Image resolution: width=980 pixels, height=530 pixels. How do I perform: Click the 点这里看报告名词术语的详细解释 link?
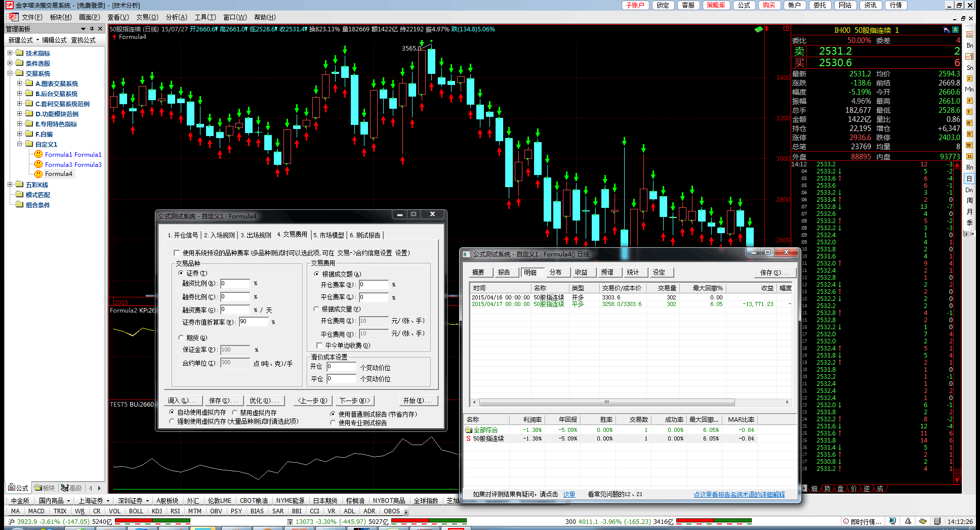pos(739,494)
